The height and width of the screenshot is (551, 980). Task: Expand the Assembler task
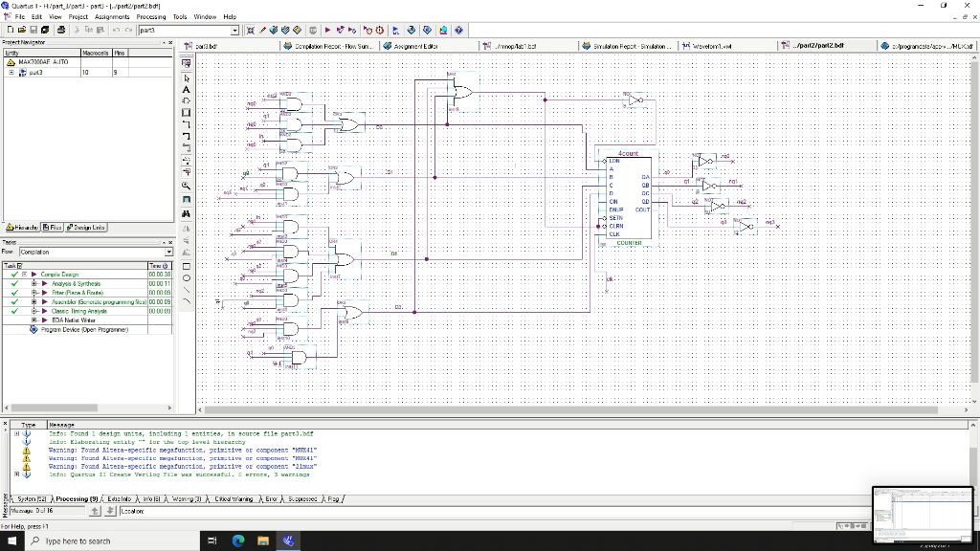point(34,301)
